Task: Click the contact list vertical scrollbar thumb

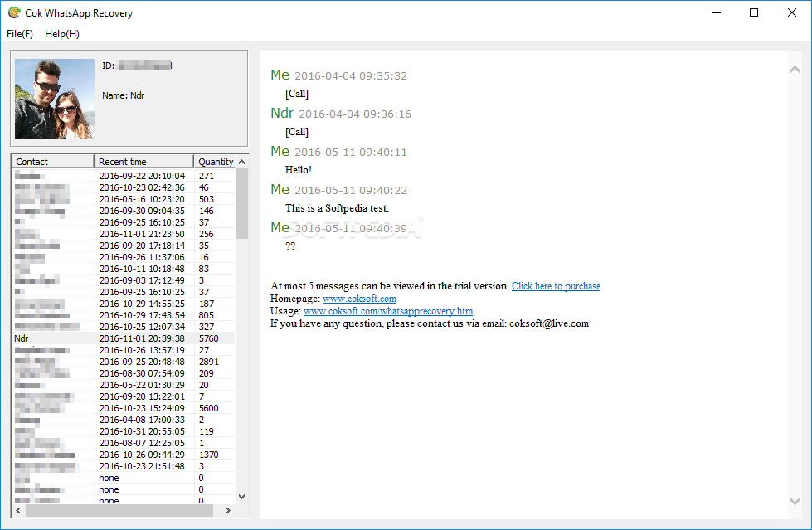Action: 242,203
